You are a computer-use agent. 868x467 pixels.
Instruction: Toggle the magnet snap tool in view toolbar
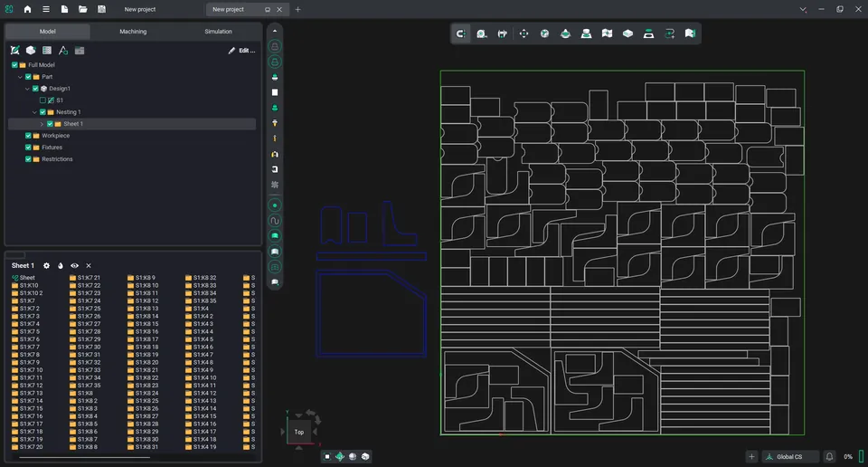pos(460,33)
